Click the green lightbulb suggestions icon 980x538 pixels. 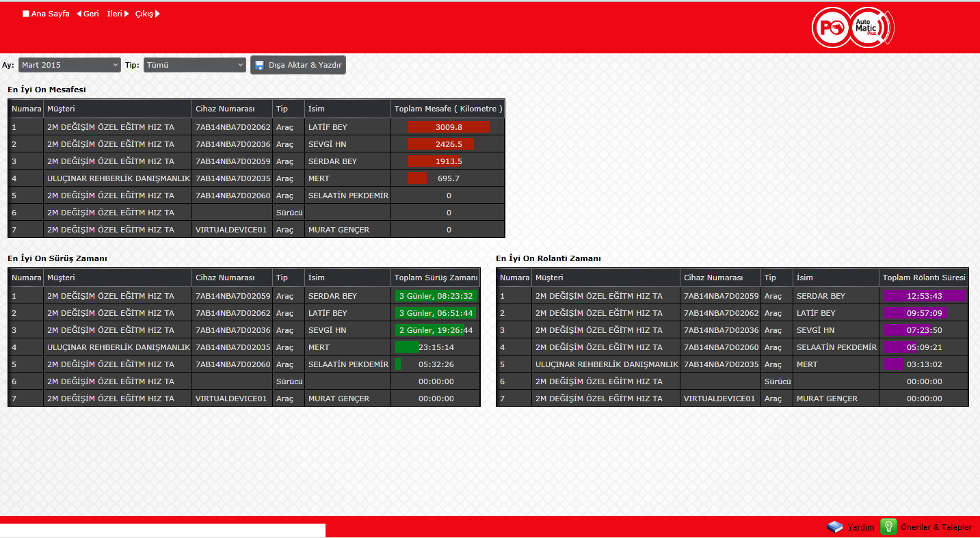click(x=888, y=526)
